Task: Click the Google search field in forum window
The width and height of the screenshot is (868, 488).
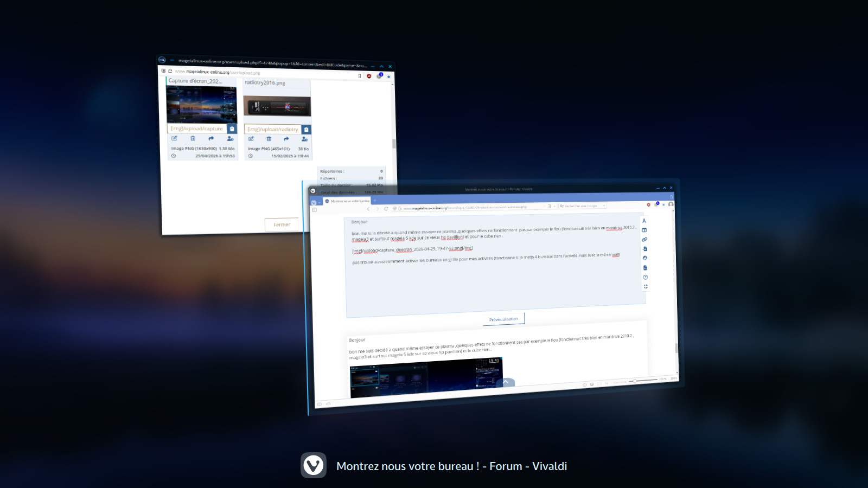Action: tap(583, 206)
